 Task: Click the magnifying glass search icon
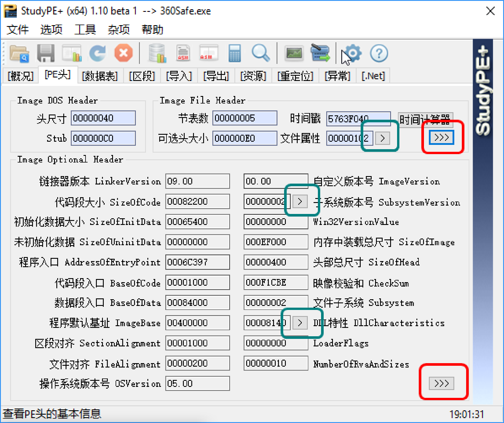(x=261, y=53)
